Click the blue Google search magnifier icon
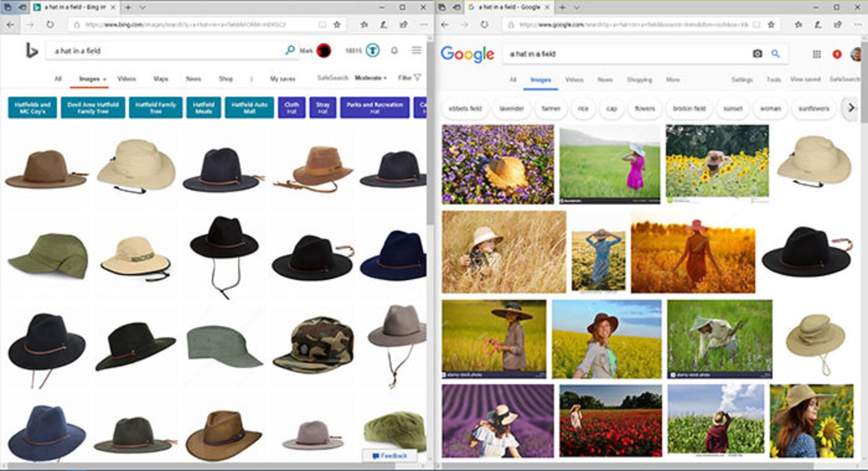The image size is (868, 471). click(x=775, y=54)
